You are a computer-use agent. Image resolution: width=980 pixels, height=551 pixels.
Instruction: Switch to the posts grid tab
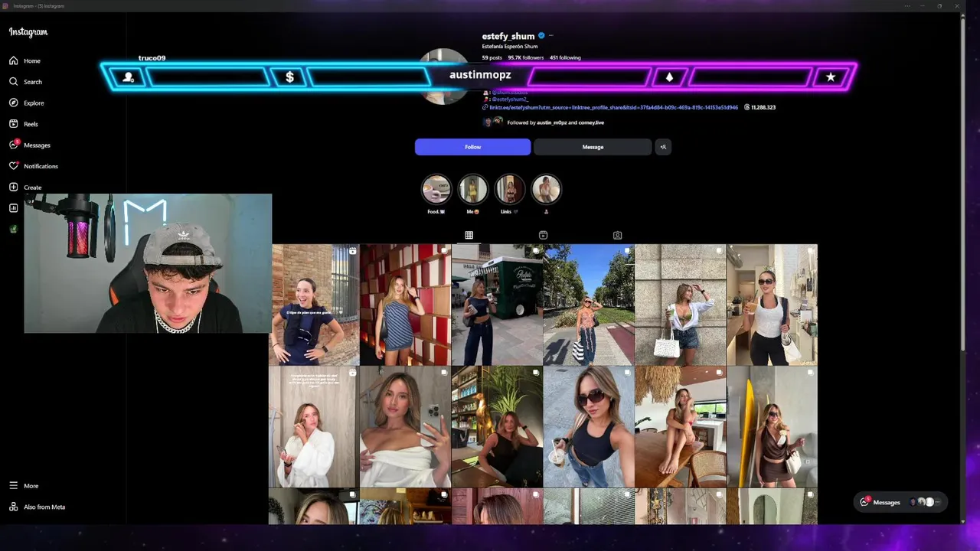469,235
